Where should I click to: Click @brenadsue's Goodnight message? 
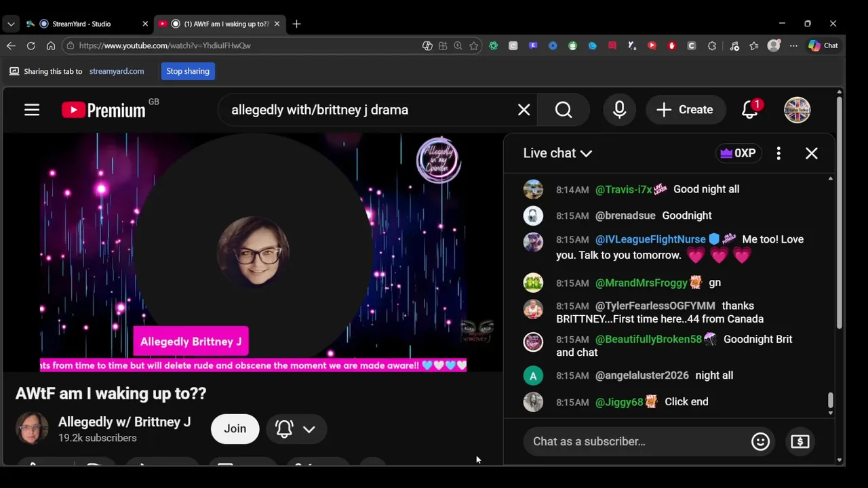[x=687, y=216]
